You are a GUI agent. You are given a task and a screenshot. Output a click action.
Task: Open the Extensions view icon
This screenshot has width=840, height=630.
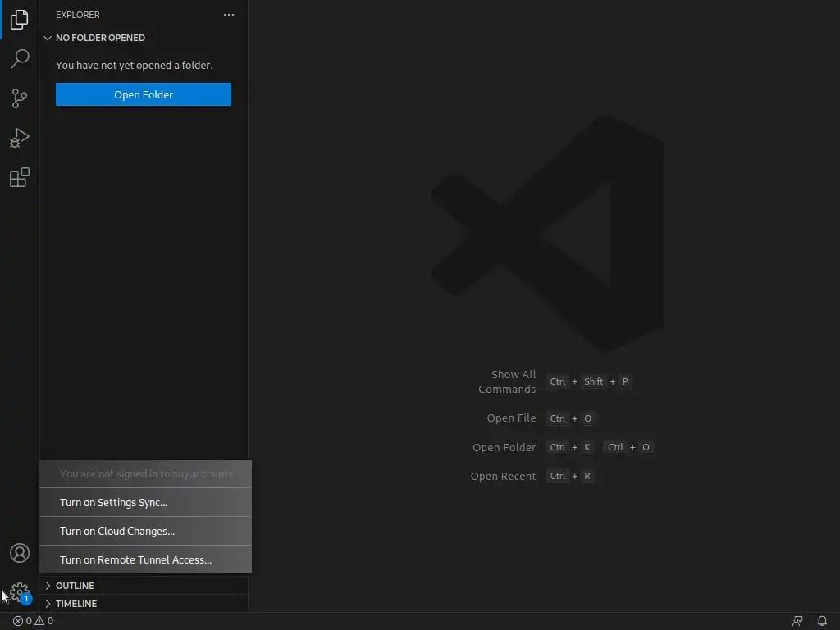tap(20, 177)
